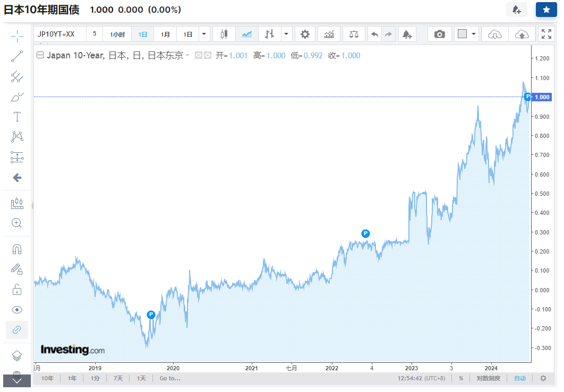This screenshot has width=564, height=392.
Task: Collapse the Japan 10-Year legend
Action: (x=40, y=55)
